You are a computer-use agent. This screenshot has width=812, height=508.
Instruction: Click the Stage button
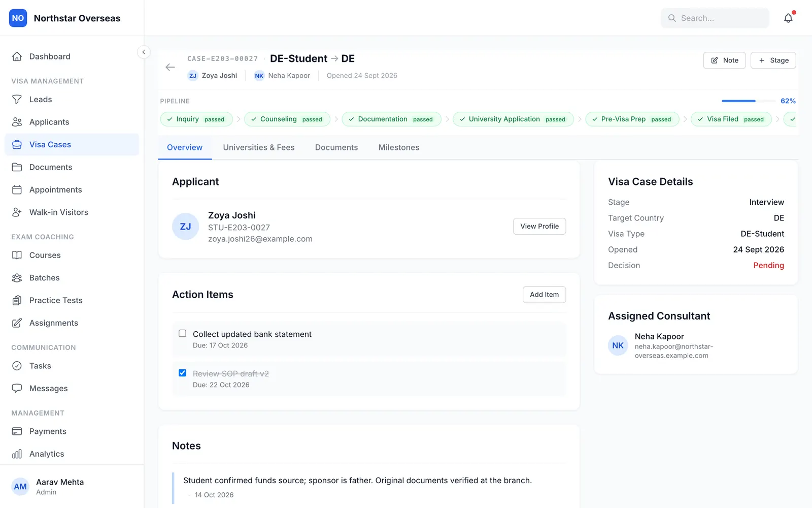(773, 60)
